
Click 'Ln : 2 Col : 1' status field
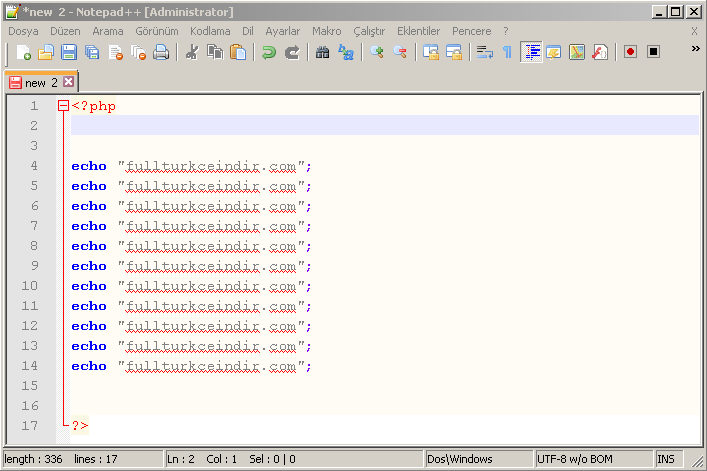coord(202,459)
